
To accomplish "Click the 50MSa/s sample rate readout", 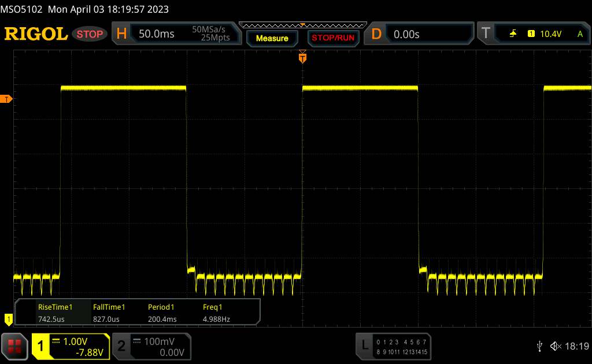I will coord(208,29).
